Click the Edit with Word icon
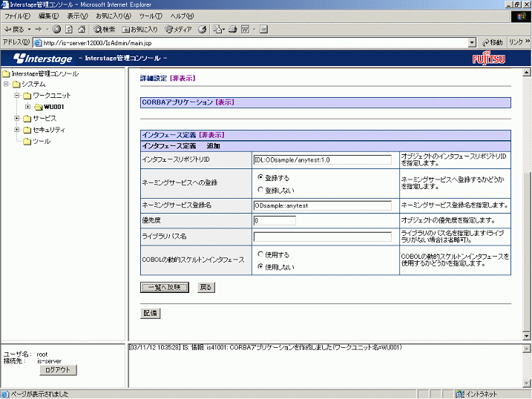The width and height of the screenshot is (532, 399). pyautogui.click(x=245, y=30)
